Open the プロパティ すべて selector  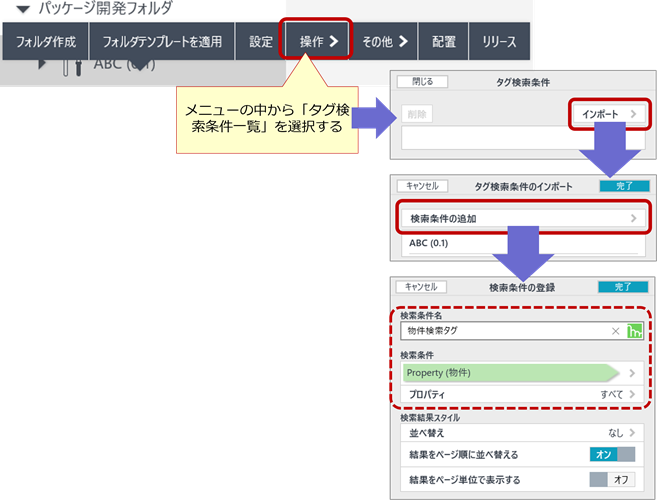tap(522, 394)
